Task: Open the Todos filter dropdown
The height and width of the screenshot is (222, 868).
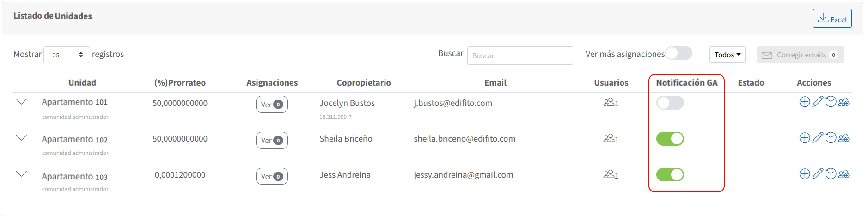Action: pos(727,55)
